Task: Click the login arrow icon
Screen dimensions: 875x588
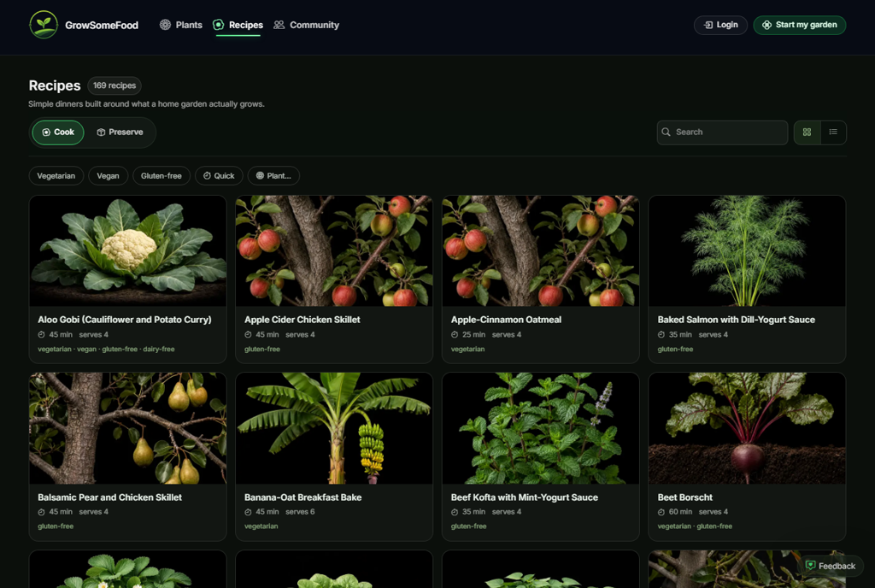Action: point(708,25)
